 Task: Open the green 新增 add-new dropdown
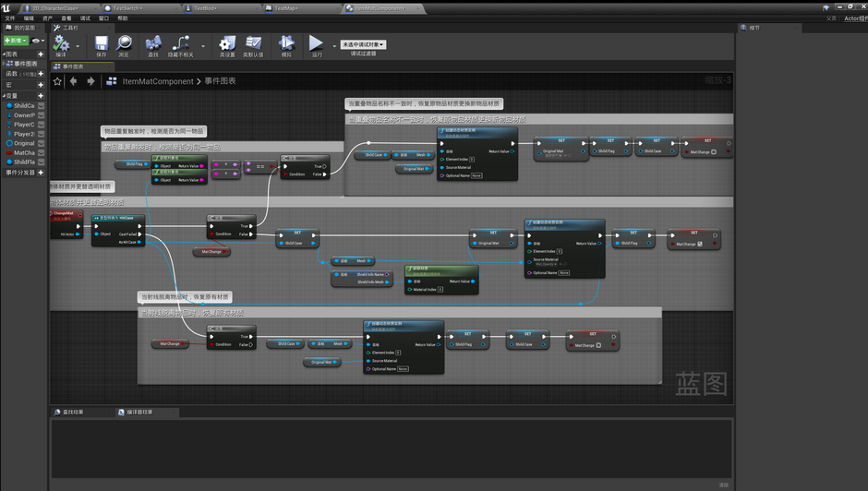pos(16,41)
